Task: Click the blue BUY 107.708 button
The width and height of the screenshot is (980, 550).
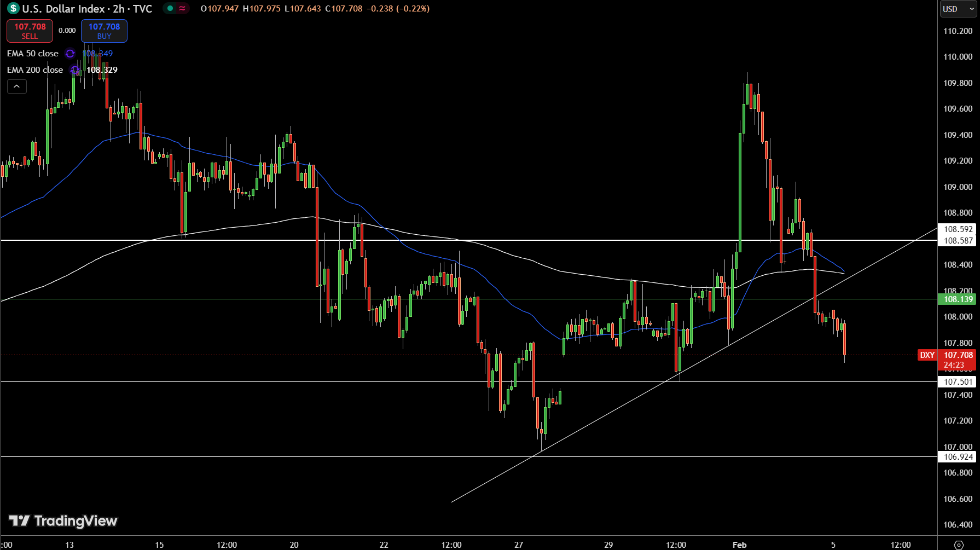Action: pyautogui.click(x=104, y=31)
